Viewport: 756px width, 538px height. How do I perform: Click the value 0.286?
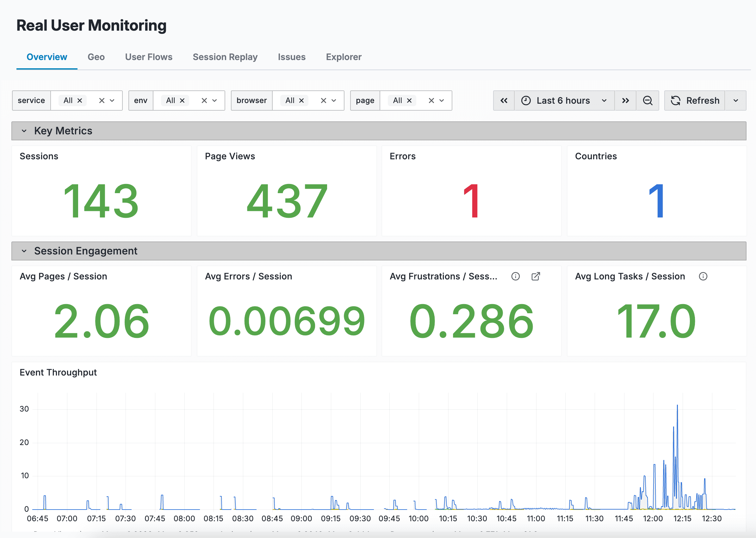[x=471, y=321]
